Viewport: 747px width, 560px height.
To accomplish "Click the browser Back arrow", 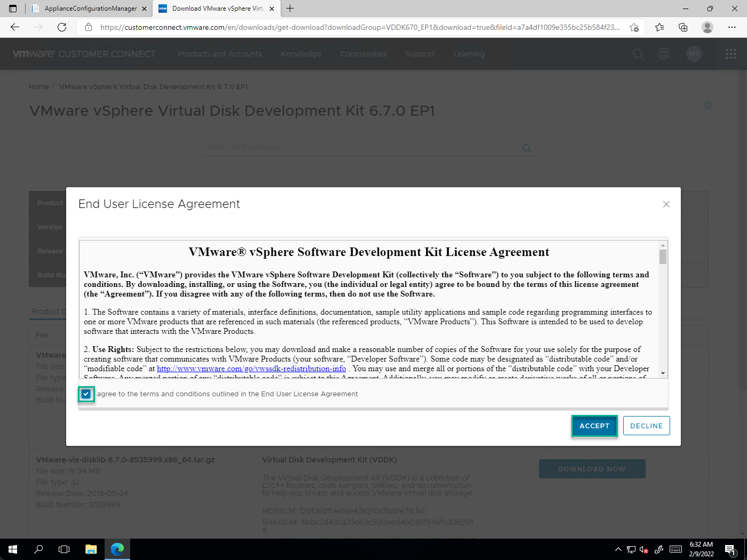I will pyautogui.click(x=15, y=27).
